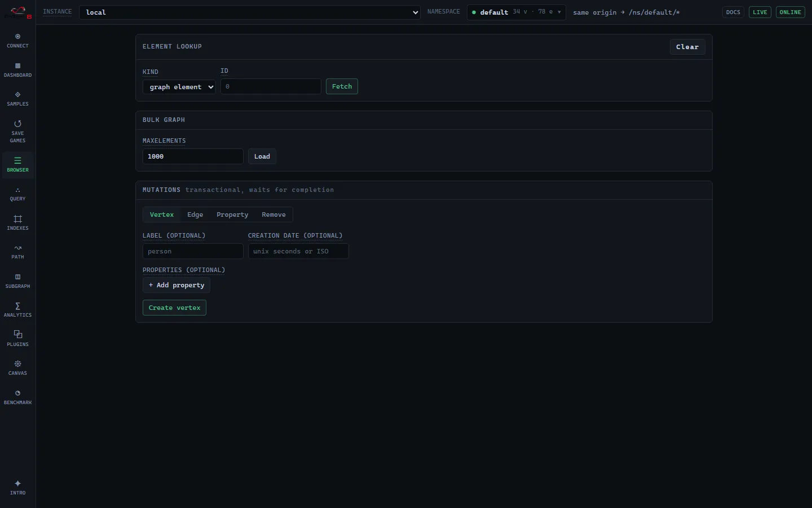Open Analytics from the sidebar
Screen dimensions: 812x508
click(x=17, y=310)
